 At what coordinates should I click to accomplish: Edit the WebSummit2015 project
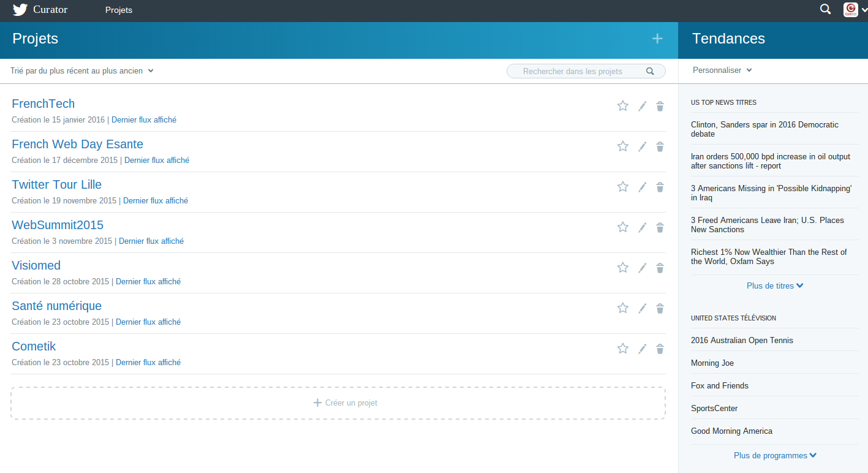tap(642, 227)
